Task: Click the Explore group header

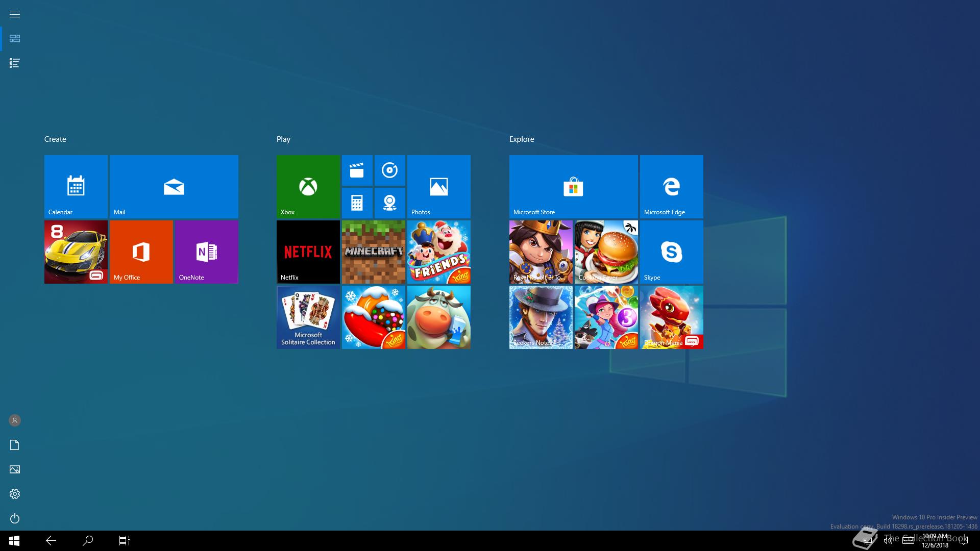Action: coord(522,139)
